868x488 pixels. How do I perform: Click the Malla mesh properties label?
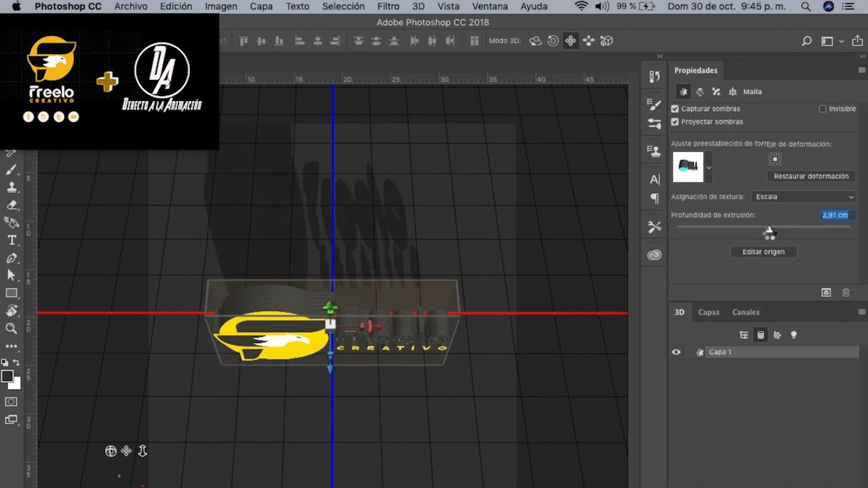[752, 91]
